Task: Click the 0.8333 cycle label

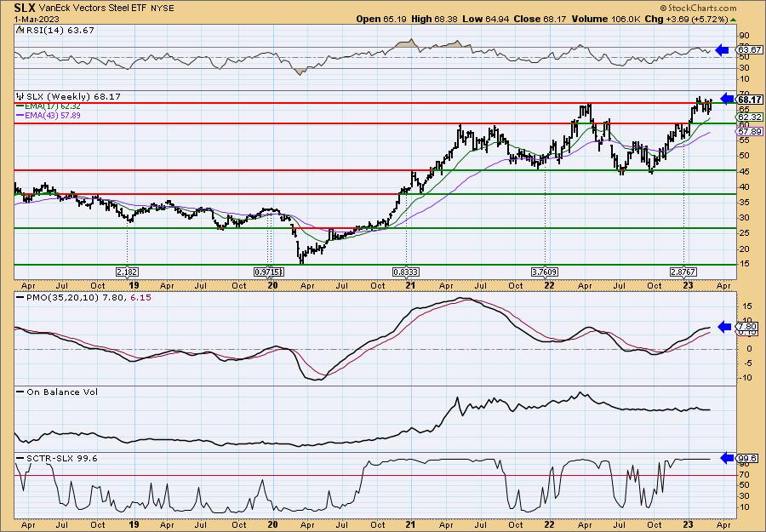Action: pos(405,272)
